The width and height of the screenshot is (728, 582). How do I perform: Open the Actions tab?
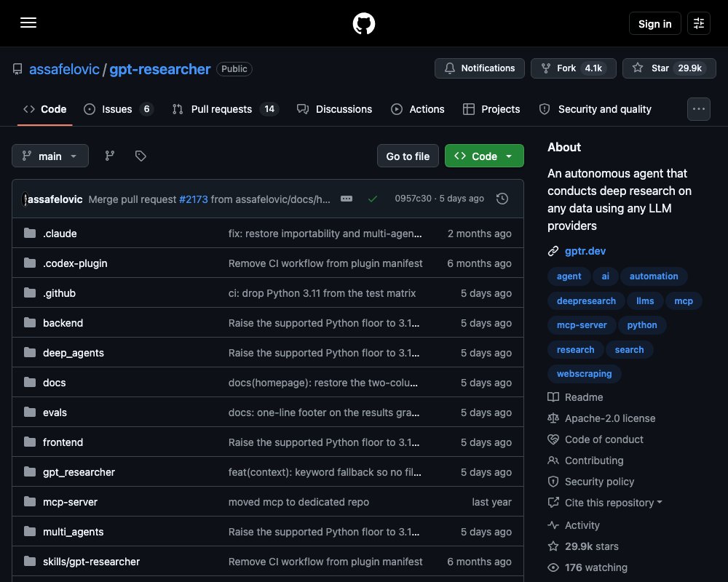click(x=417, y=109)
